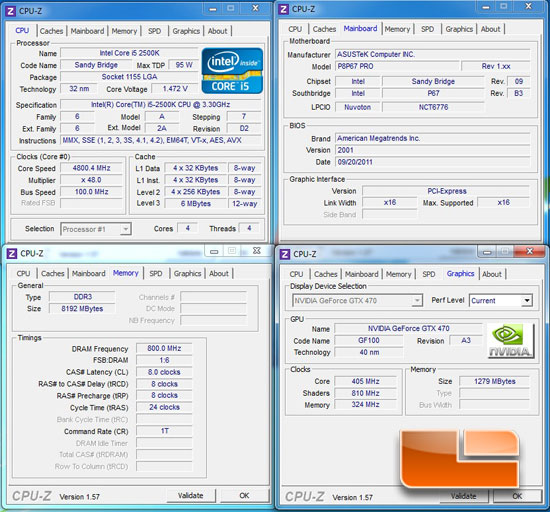The height and width of the screenshot is (512, 550).
Task: Open the SPD tab in Memory window
Action: (x=155, y=274)
